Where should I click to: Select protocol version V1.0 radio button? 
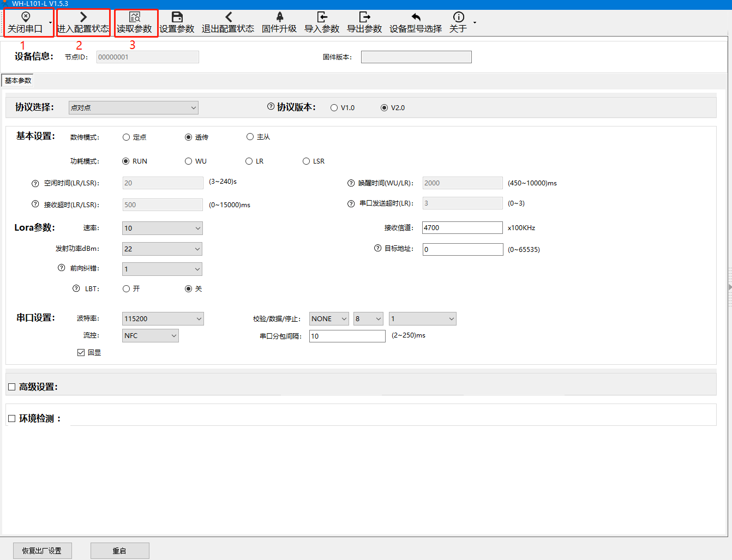(334, 108)
